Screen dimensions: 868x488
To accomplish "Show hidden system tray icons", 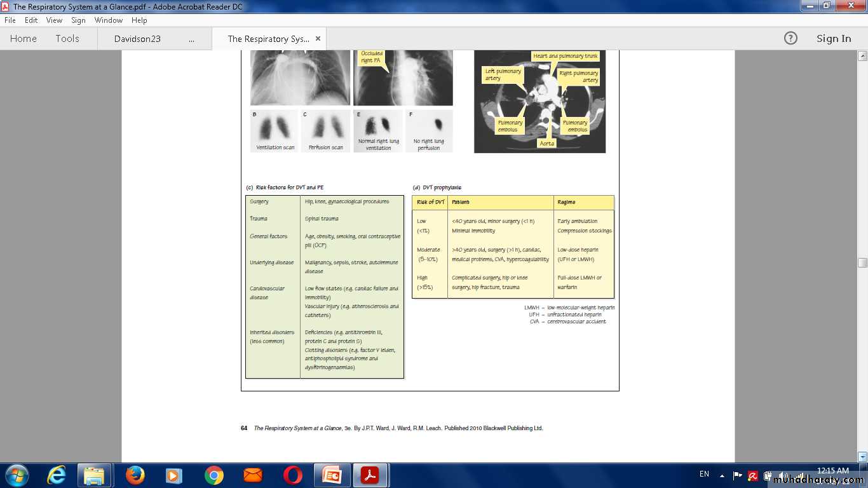I will point(722,475).
